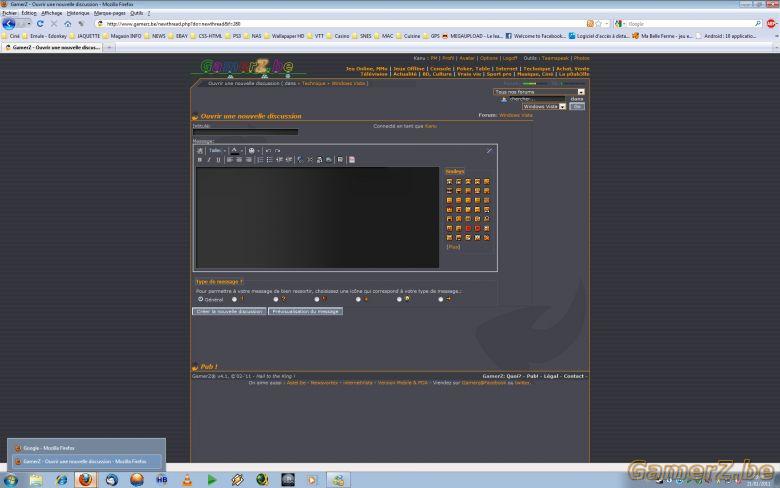Viewport: 780px width, 488px height.
Task: Open the [Plus] smileys link
Action: coord(453,247)
